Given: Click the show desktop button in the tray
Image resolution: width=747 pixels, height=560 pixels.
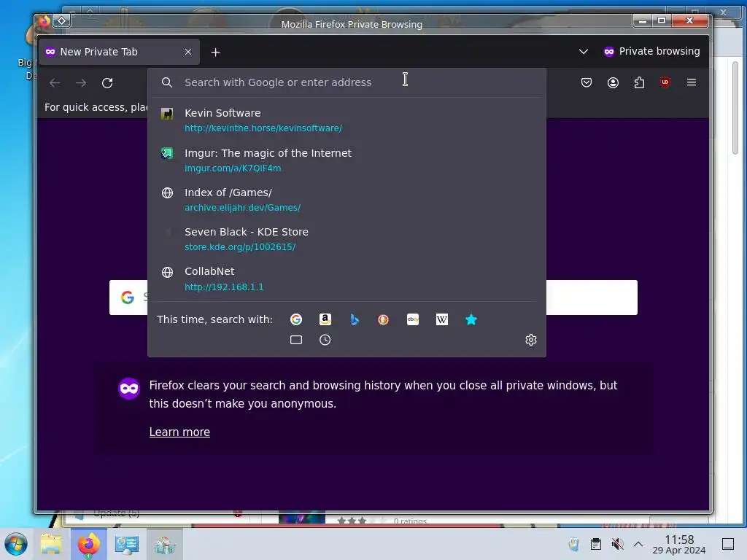Looking at the screenshot, I should tap(728, 544).
